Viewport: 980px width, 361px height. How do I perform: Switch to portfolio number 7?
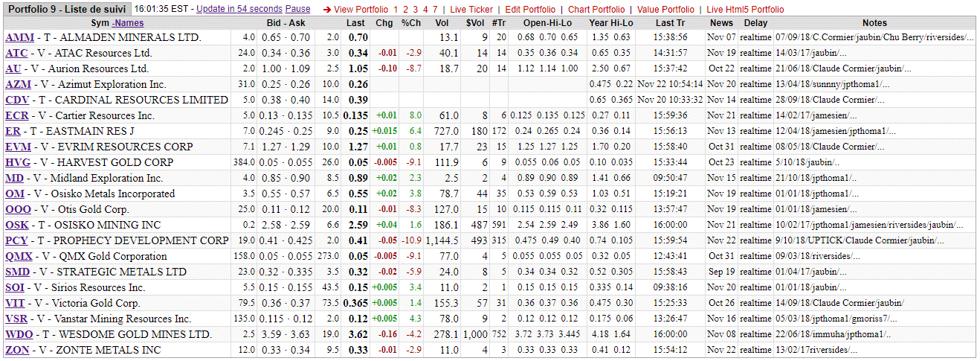click(x=434, y=10)
